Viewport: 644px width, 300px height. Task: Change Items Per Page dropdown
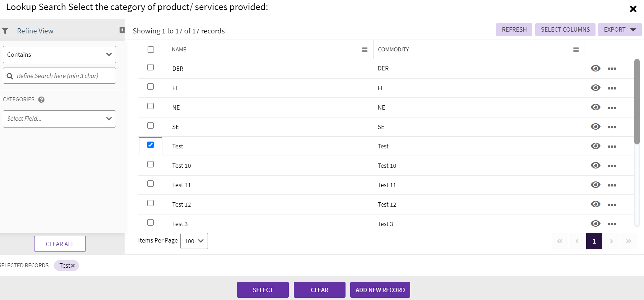[x=194, y=241]
